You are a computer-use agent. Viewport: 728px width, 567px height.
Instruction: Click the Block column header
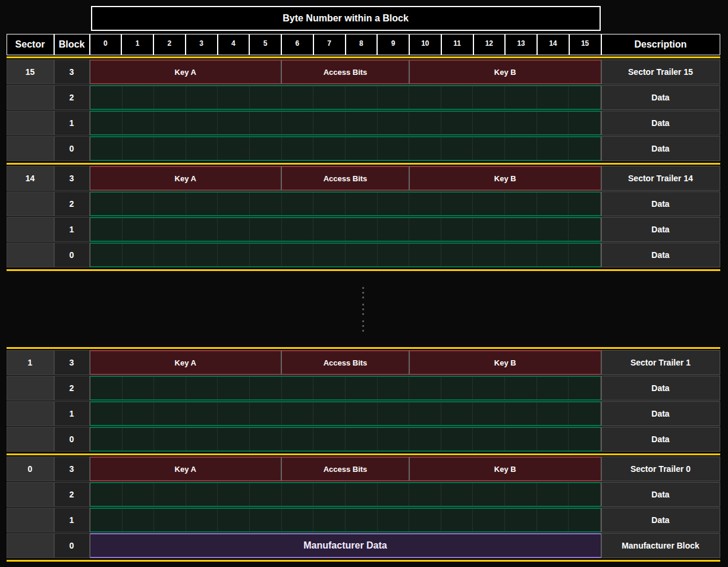tap(71, 45)
